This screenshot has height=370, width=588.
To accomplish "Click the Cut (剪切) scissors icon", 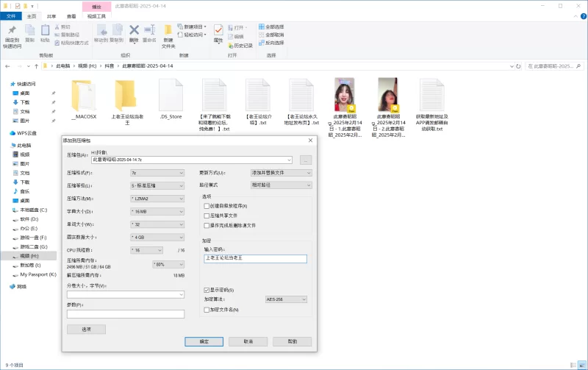I will point(57,27).
